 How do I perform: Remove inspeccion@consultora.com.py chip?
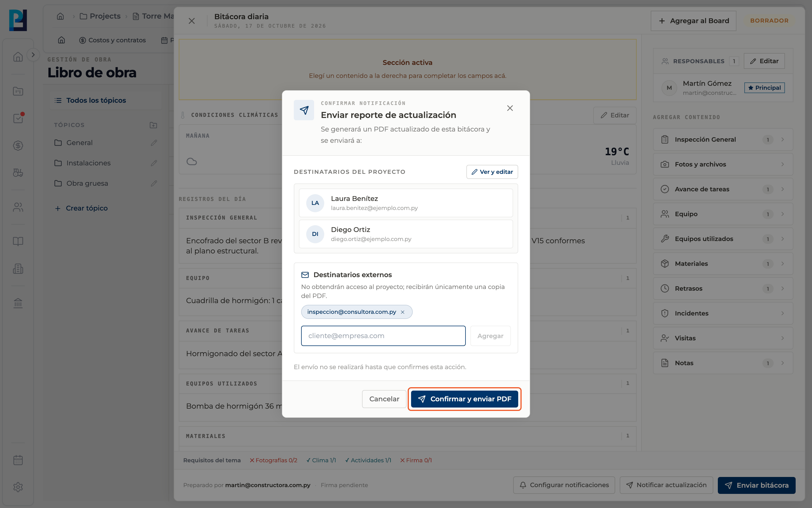(x=402, y=312)
